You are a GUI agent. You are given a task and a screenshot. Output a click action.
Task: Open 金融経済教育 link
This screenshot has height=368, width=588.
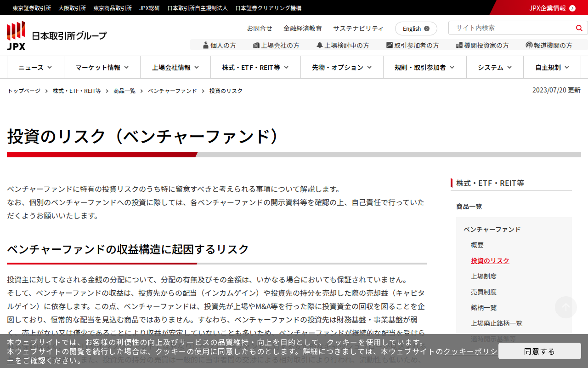tap(303, 29)
